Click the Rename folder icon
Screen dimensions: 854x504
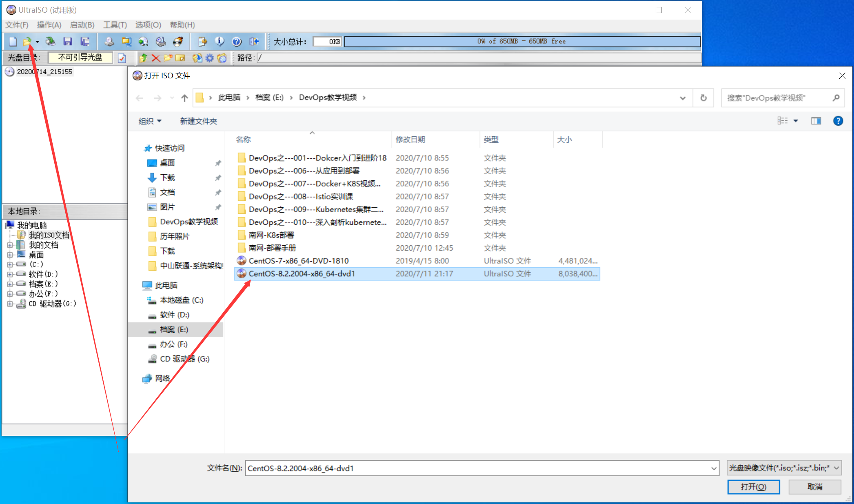180,58
